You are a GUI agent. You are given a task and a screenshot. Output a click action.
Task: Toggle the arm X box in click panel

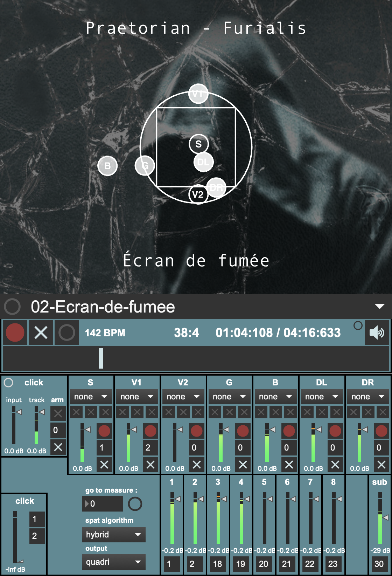(58, 413)
